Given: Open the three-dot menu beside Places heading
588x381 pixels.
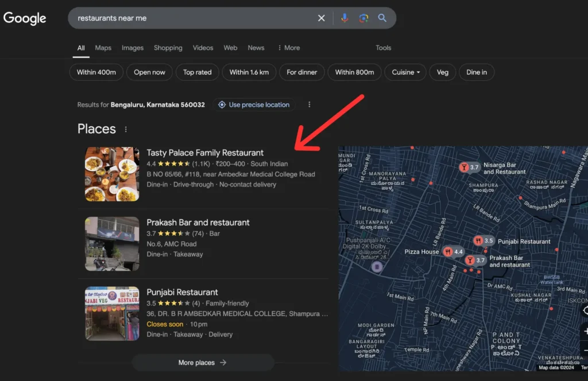Looking at the screenshot, I should 126,129.
